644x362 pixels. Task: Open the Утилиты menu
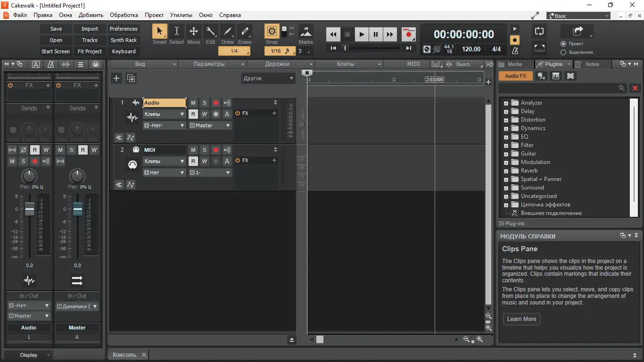coord(181,15)
